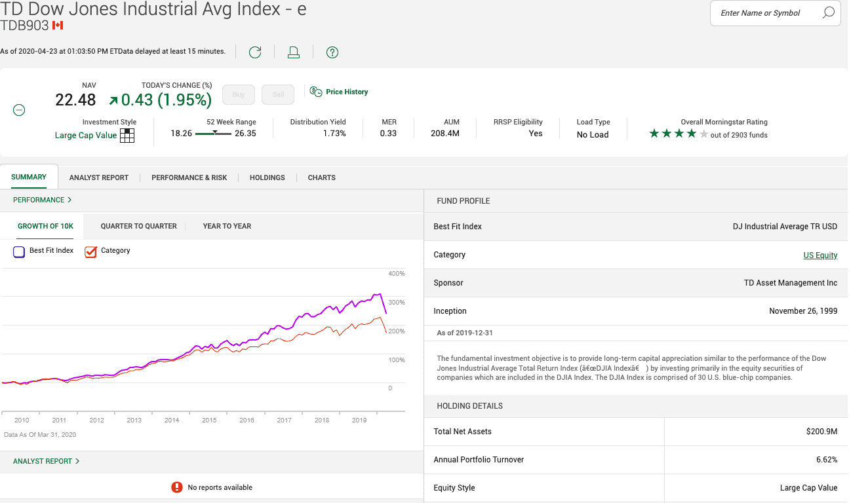Click the Morningstar star rating
868x503 pixels.
[679, 134]
